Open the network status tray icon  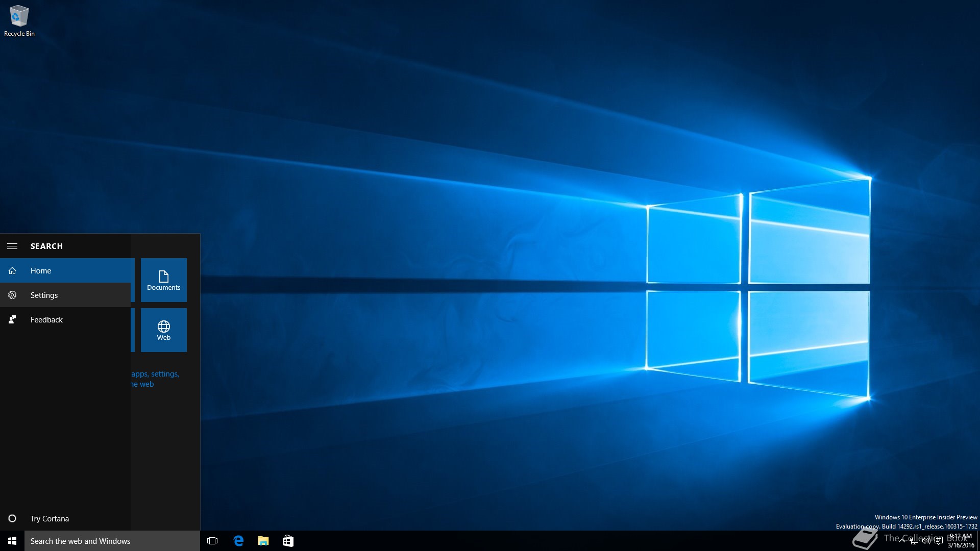[x=914, y=541]
